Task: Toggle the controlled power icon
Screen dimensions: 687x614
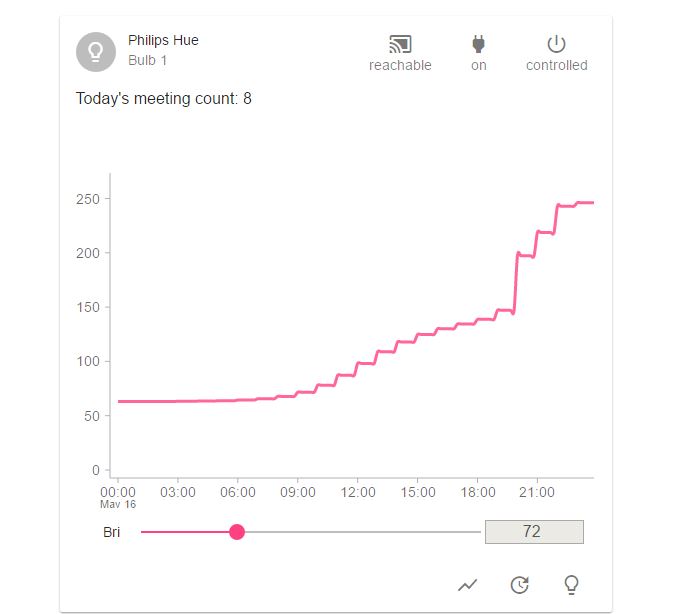Action: coord(556,44)
